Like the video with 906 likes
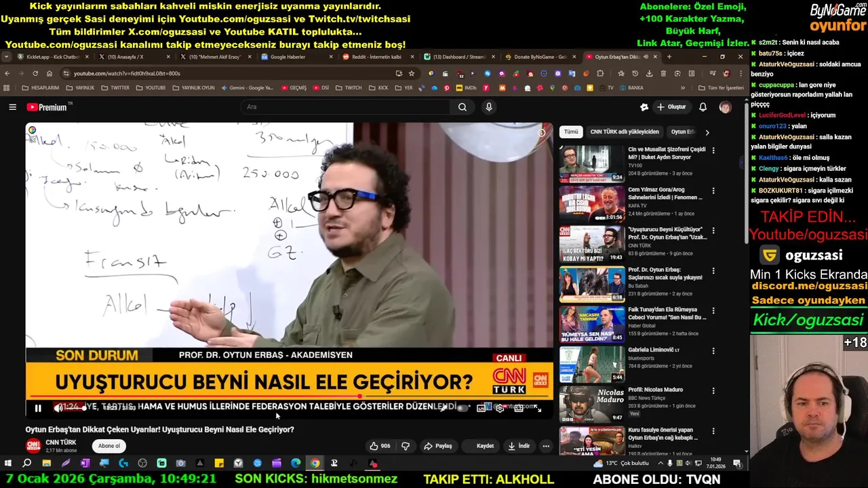This screenshot has width=868, height=488. coord(380,446)
